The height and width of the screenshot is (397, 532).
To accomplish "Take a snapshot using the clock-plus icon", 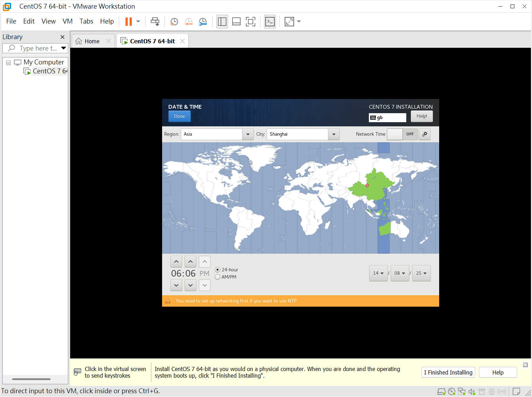I will coord(174,21).
